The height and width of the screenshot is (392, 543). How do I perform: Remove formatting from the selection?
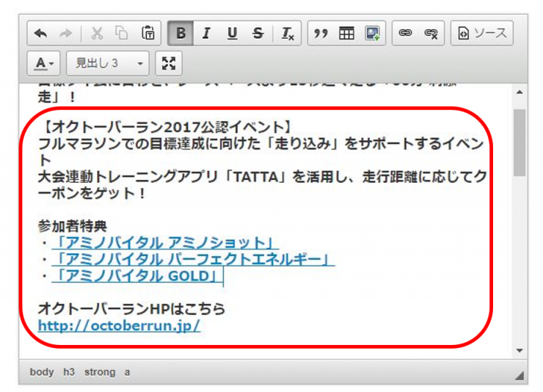click(288, 34)
